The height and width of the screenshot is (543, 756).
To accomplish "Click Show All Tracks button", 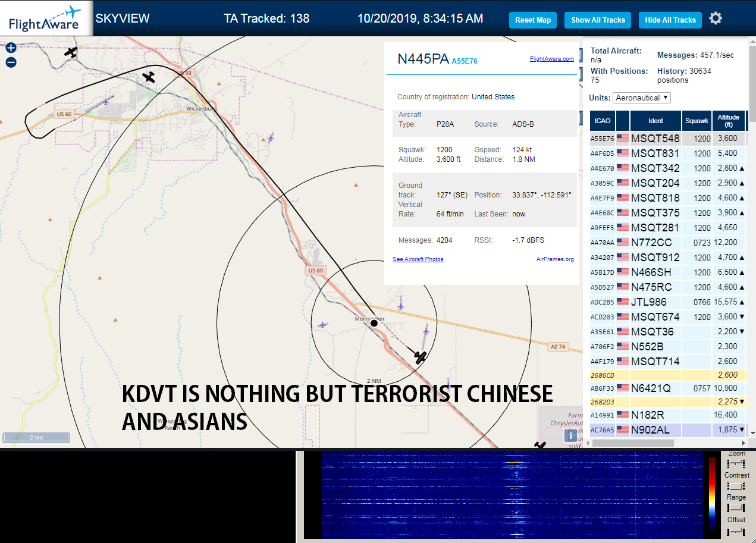I will coord(598,20).
